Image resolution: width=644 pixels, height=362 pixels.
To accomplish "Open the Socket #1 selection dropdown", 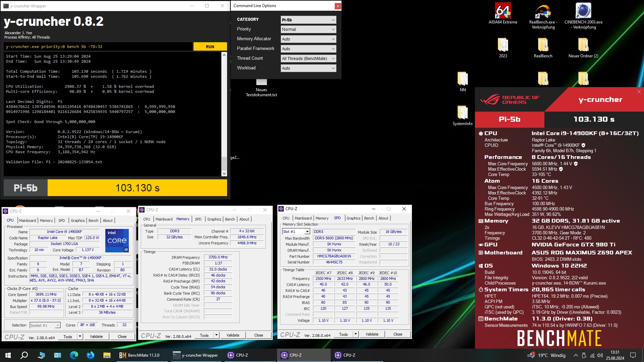I will (x=45, y=325).
